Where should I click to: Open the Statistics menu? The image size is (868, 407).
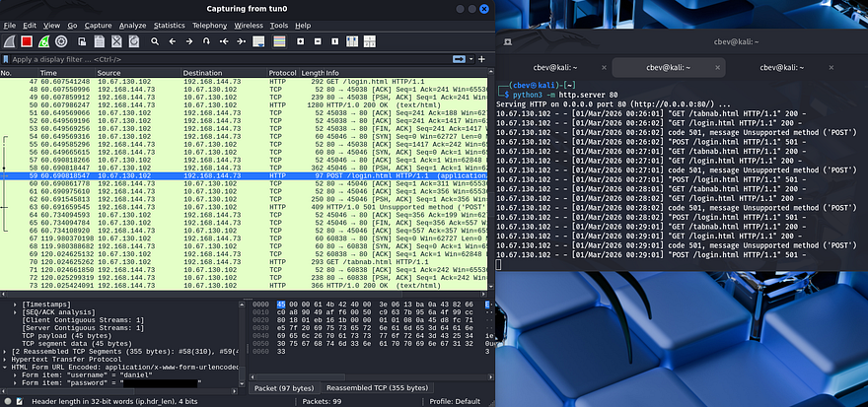coord(169,25)
